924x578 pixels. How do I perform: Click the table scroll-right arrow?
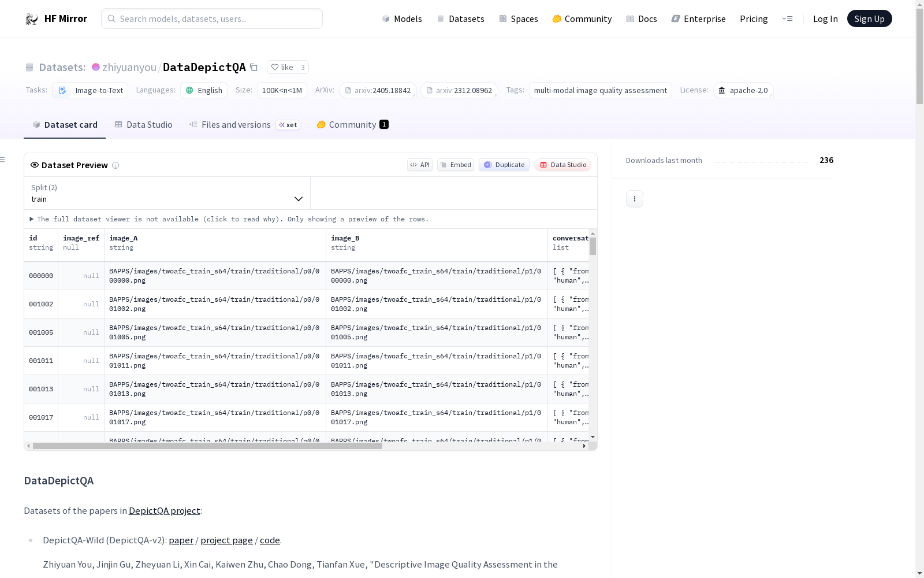click(x=584, y=446)
